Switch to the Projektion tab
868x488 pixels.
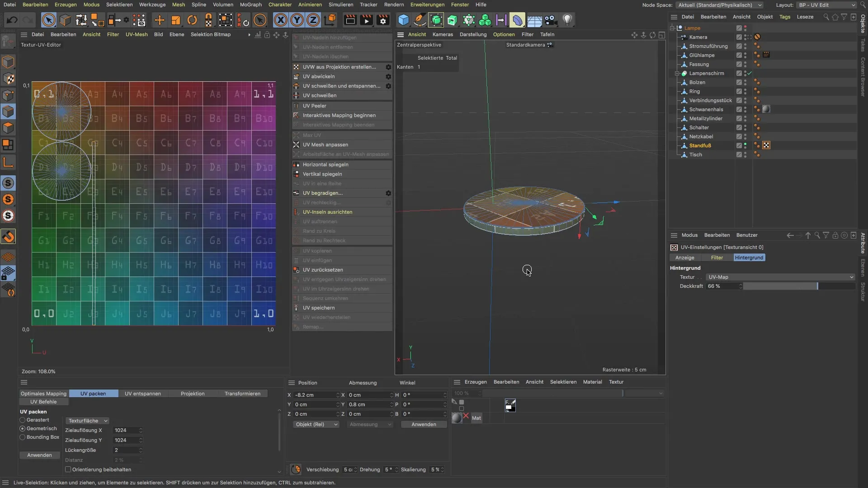pos(193,394)
